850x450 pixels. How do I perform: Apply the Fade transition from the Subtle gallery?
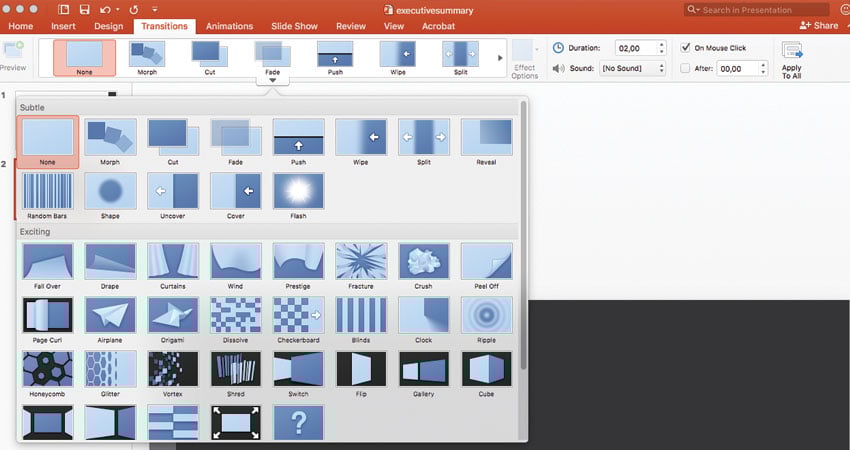(235, 142)
